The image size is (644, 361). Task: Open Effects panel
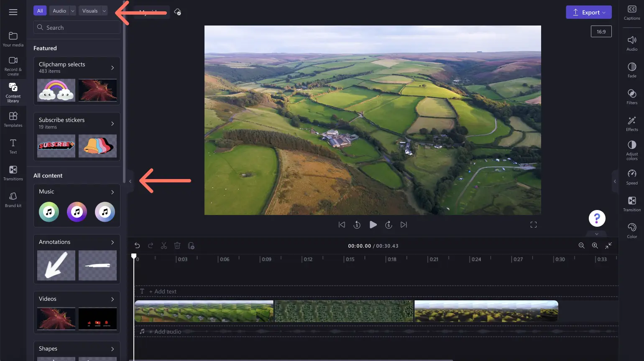(632, 123)
